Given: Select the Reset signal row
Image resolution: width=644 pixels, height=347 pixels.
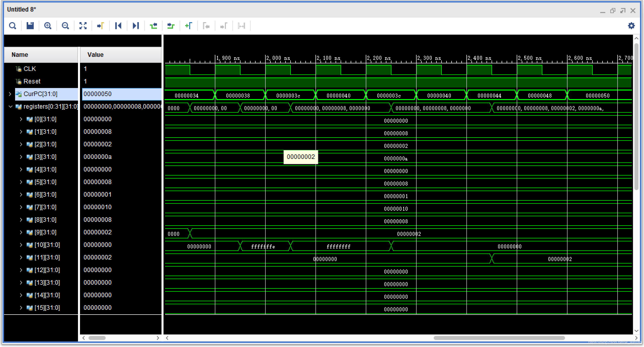Looking at the screenshot, I should [x=32, y=81].
